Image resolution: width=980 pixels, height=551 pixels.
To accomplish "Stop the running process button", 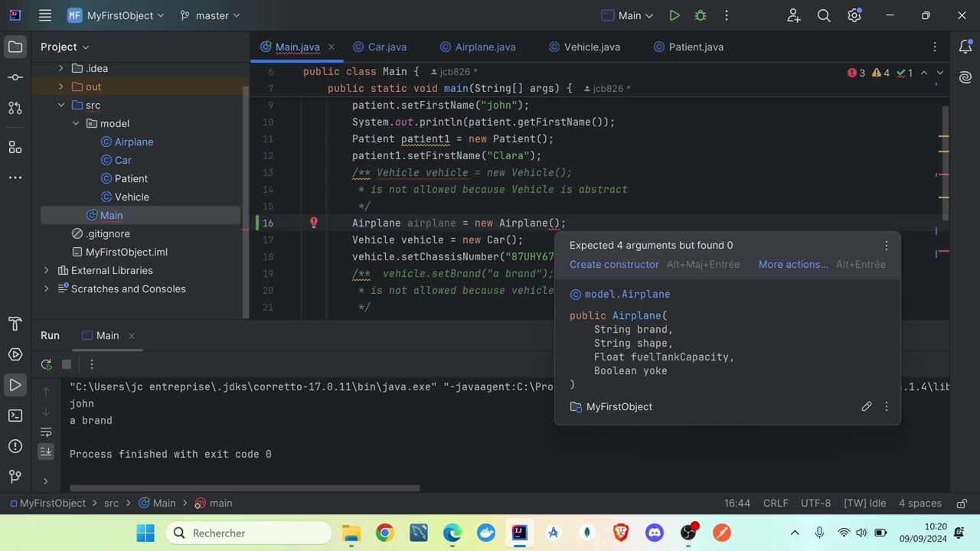I will pyautogui.click(x=67, y=364).
